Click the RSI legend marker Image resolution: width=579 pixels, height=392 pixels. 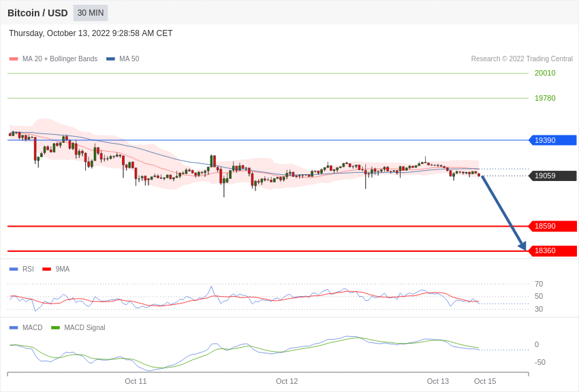14,269
